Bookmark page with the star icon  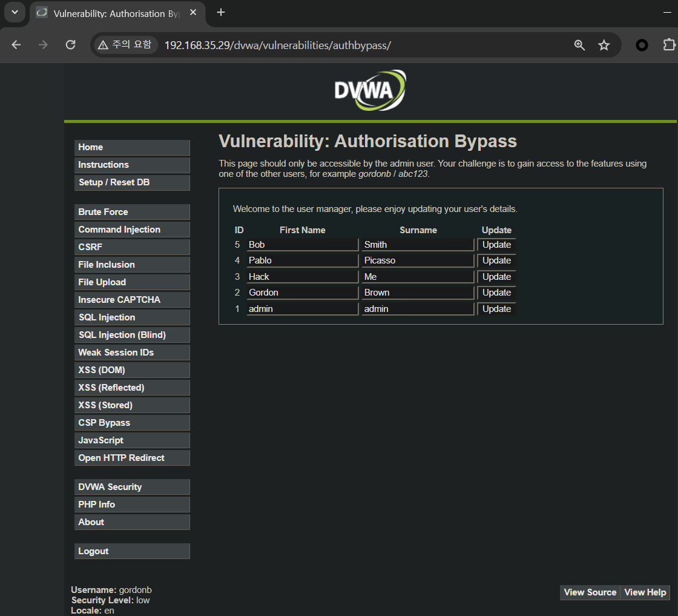click(604, 45)
